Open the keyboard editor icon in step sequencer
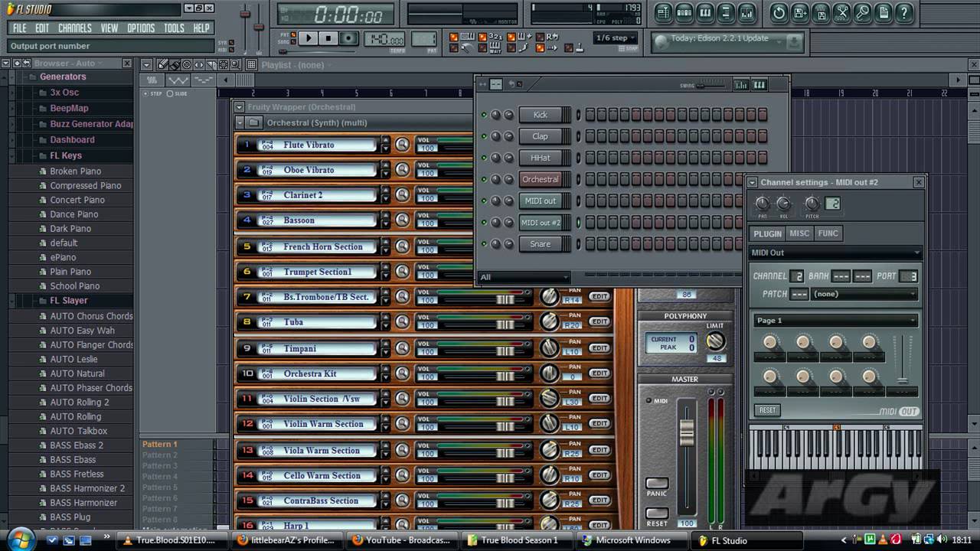This screenshot has height=551, width=980. point(759,85)
